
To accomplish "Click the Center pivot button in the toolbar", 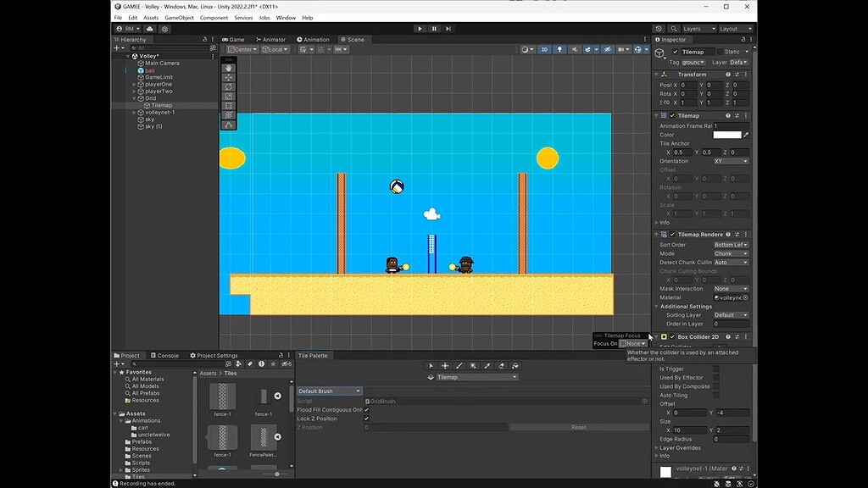I will pos(242,49).
